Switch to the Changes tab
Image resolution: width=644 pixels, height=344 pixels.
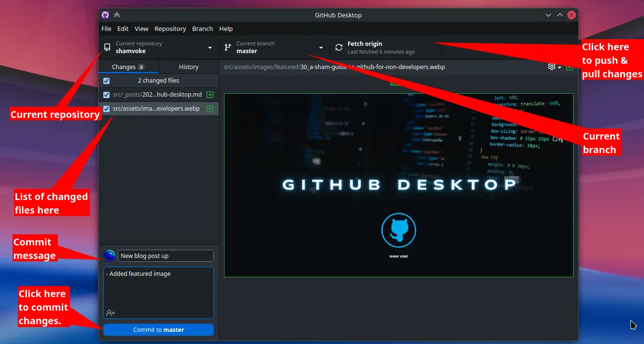pos(128,67)
